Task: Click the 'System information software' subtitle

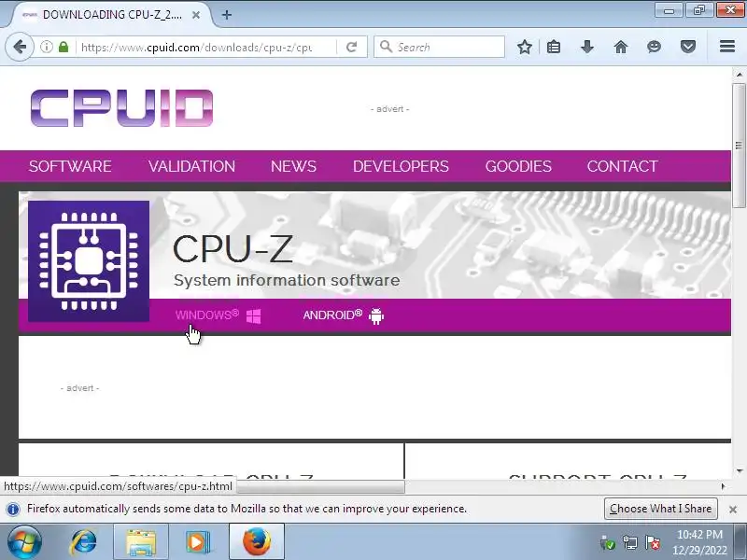Action: click(x=287, y=280)
